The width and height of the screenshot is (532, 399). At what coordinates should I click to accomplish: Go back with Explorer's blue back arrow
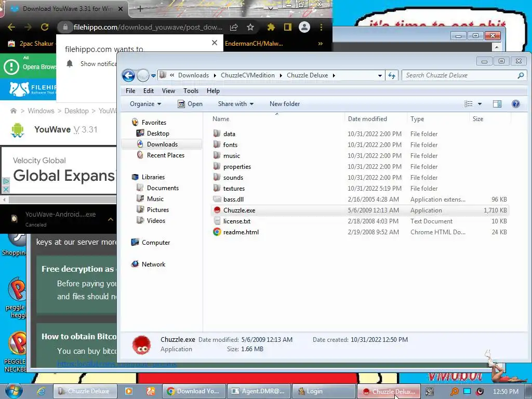click(129, 75)
